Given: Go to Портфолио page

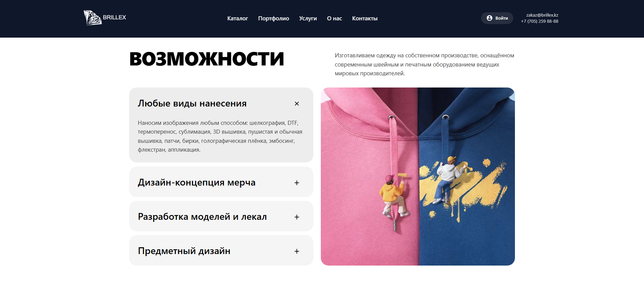Looking at the screenshot, I should pos(273,18).
